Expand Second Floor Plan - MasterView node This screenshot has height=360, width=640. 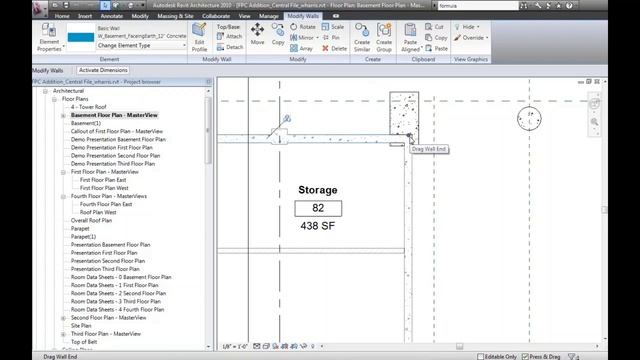pos(63,318)
